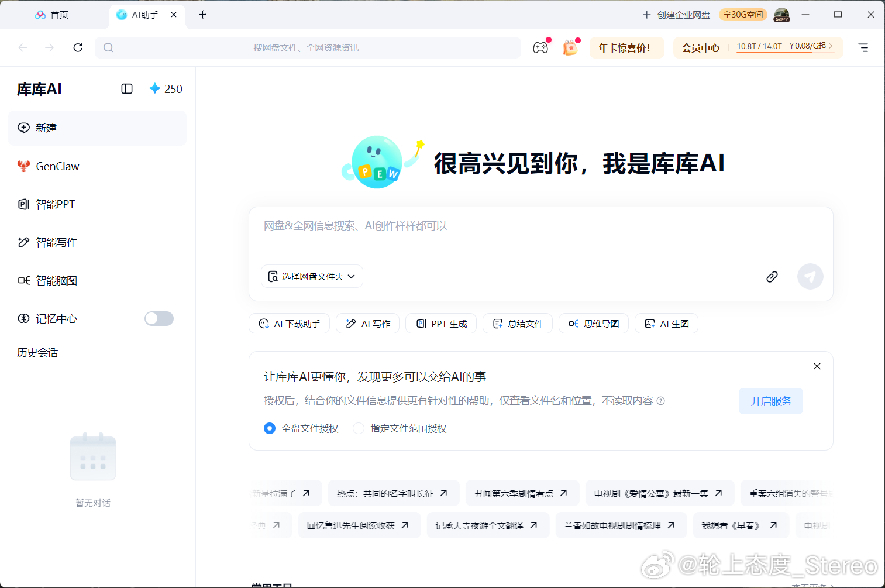Viewport: 885px width, 588px height.
Task: Collapse the 库库AI sidebar panel icon
Action: (x=127, y=89)
